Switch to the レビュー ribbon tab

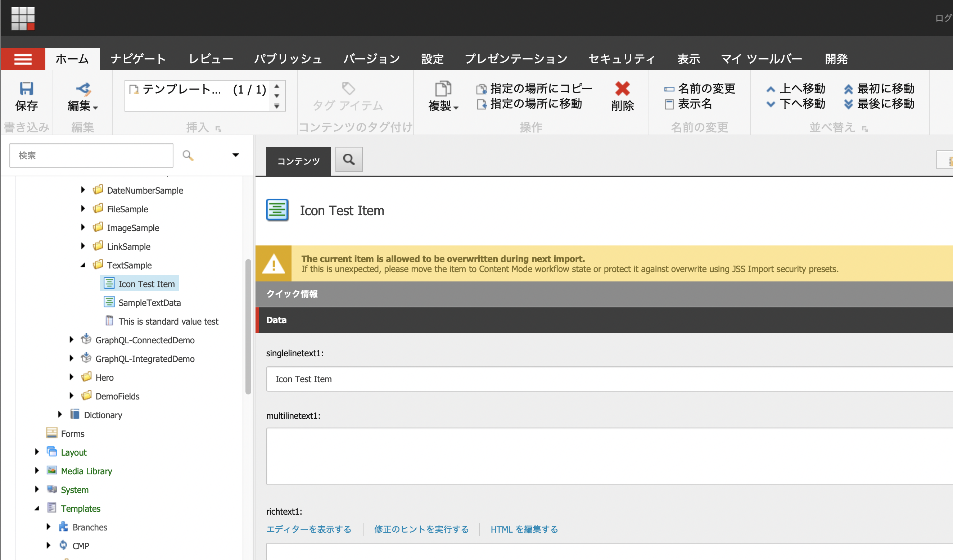click(x=211, y=59)
